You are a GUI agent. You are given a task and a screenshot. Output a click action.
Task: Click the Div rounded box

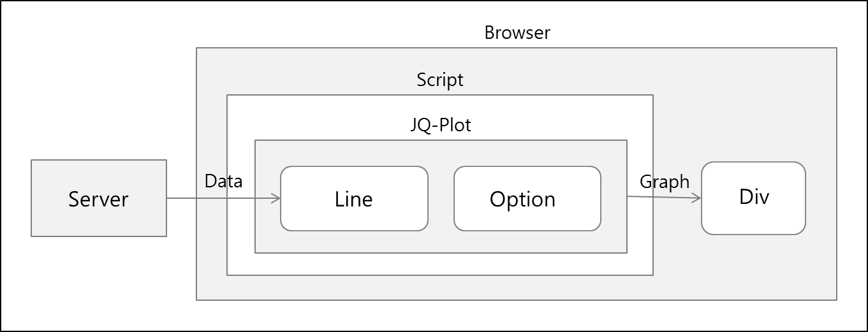[753, 198]
